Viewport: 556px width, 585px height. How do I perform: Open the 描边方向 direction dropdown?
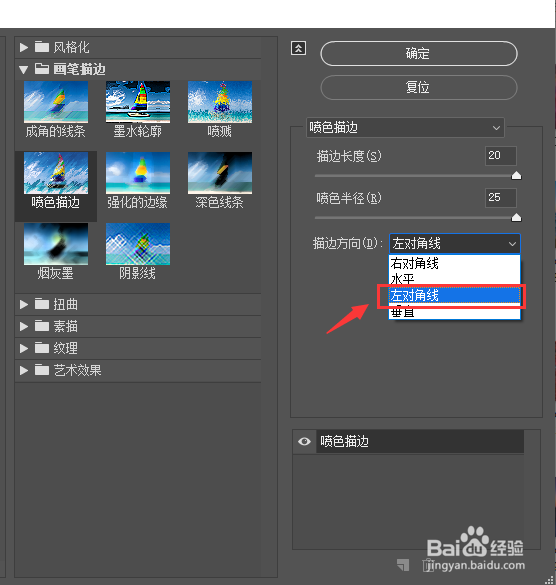[x=455, y=244]
